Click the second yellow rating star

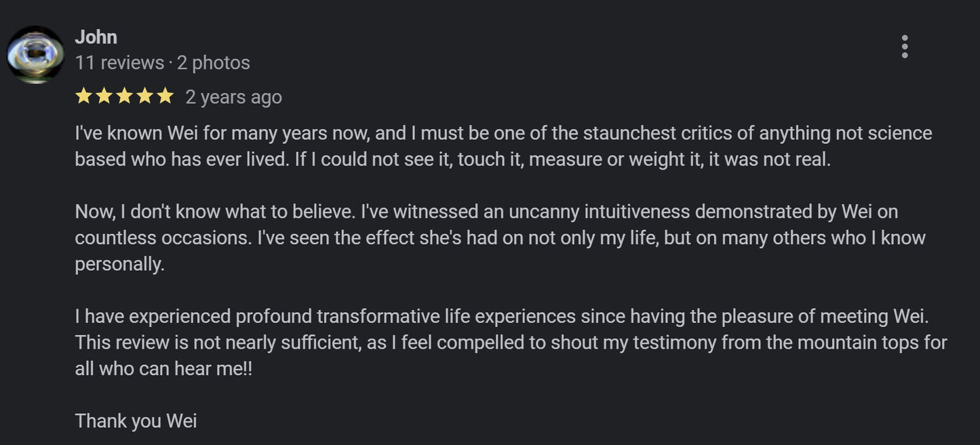click(104, 97)
